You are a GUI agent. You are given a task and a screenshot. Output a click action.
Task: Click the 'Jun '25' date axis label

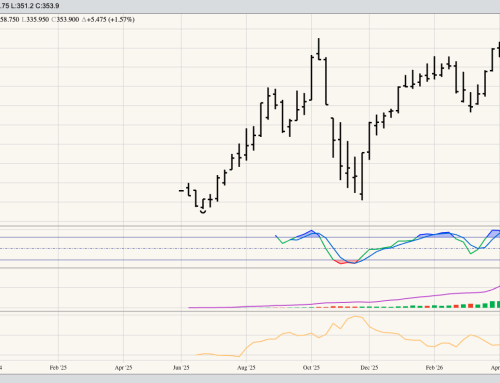click(181, 368)
